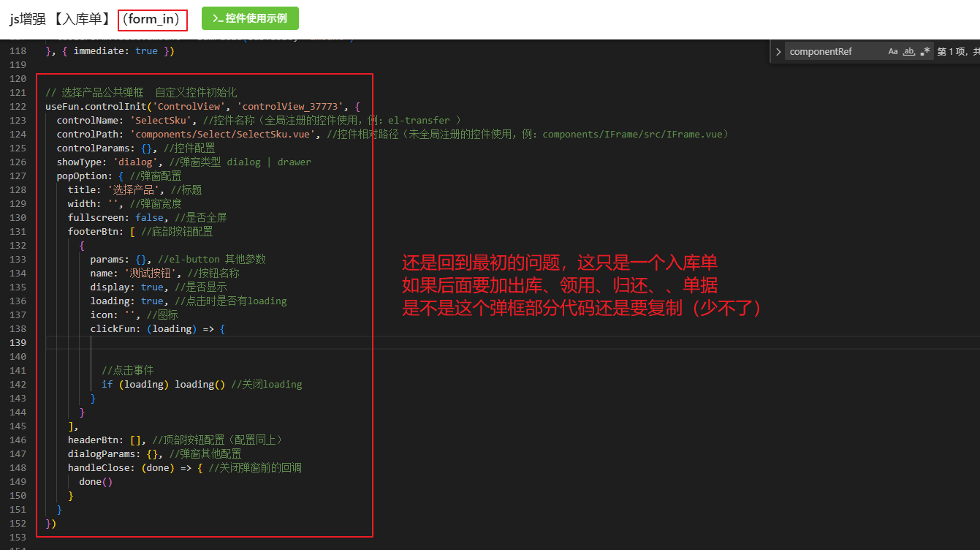Click the 控件使用示例 green button
Image resolution: width=980 pixels, height=550 pixels.
[250, 18]
